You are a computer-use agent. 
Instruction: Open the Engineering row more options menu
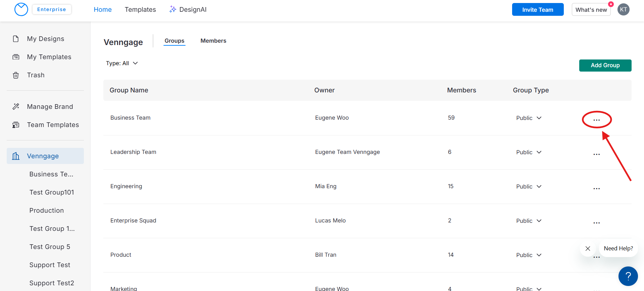(x=596, y=189)
